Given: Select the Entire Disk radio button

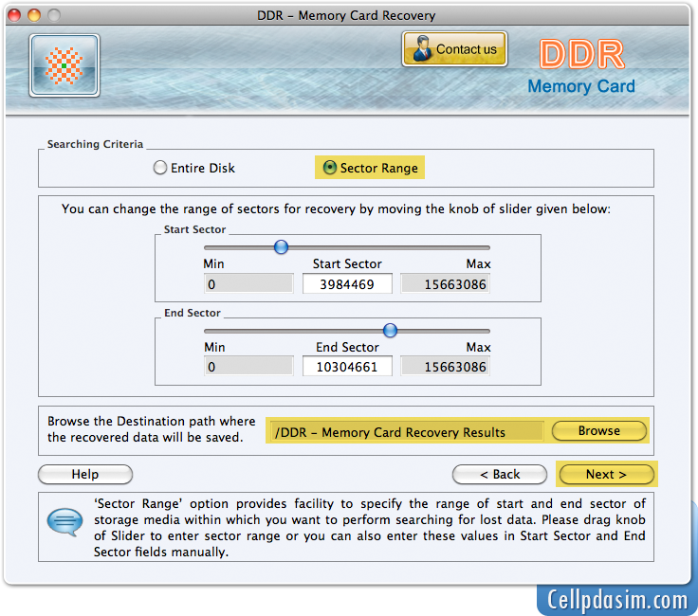Looking at the screenshot, I should [160, 168].
